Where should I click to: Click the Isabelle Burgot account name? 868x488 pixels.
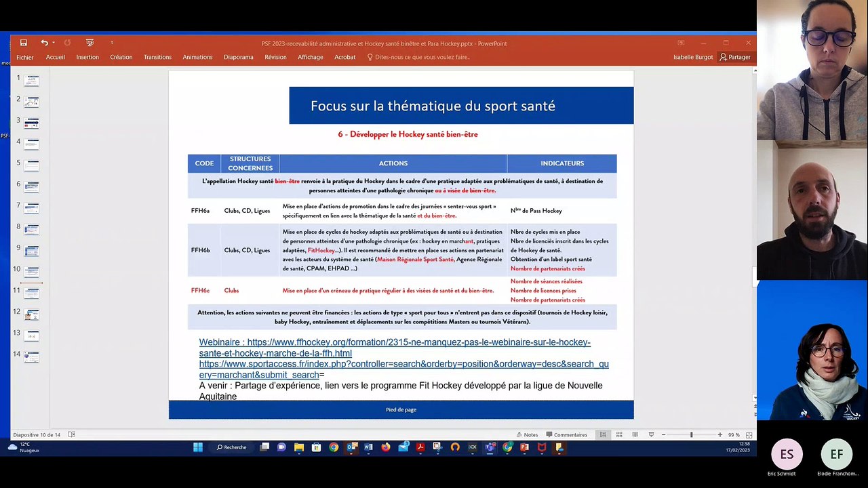pos(693,57)
